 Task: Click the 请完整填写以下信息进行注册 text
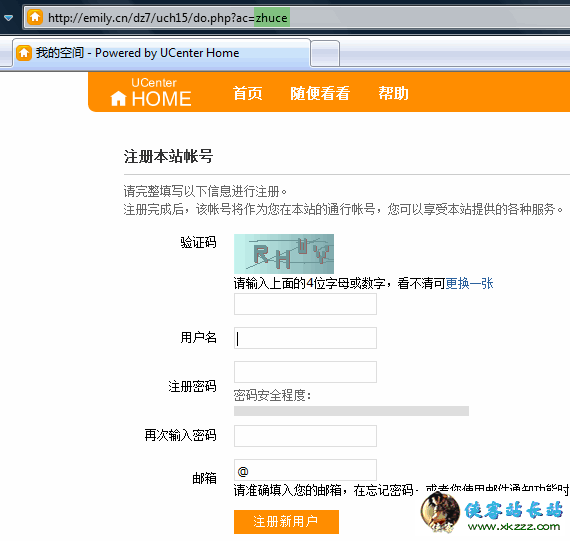point(205,191)
